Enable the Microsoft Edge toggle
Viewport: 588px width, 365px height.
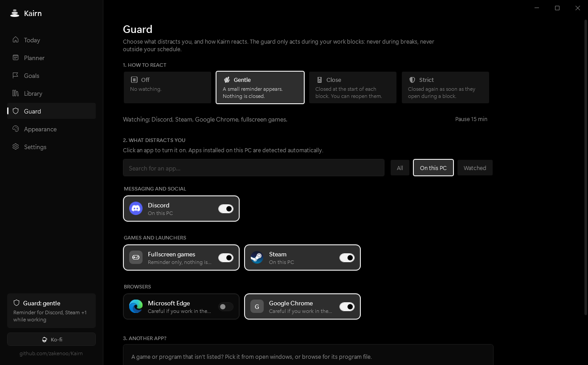226,307
